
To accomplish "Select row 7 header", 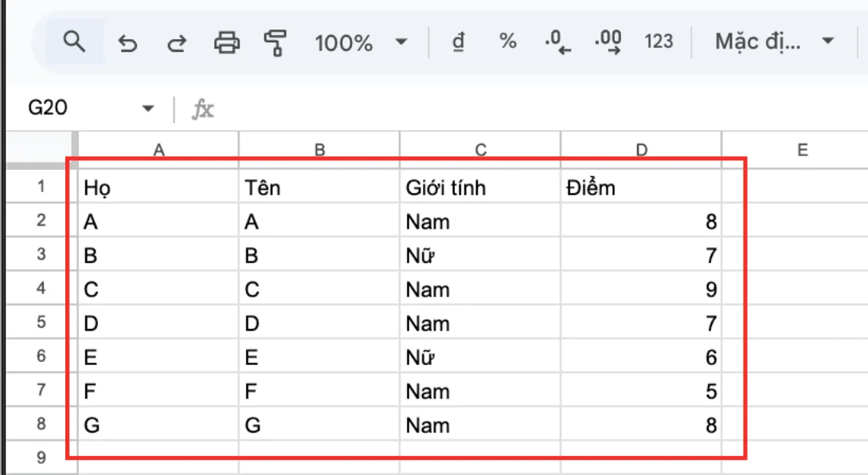I will tap(41, 390).
